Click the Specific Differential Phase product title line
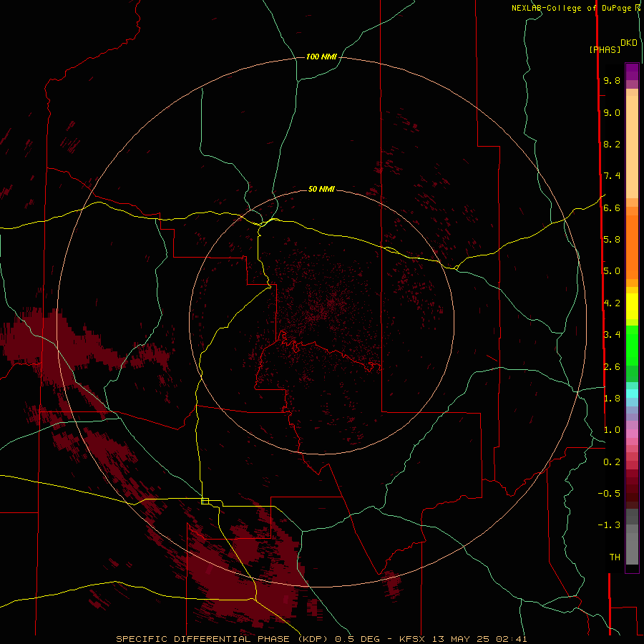 (321, 639)
